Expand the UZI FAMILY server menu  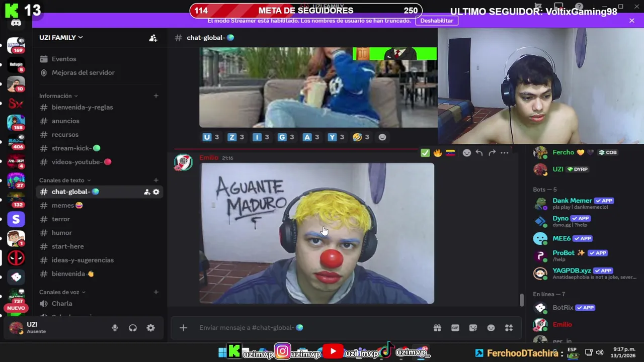click(61, 38)
